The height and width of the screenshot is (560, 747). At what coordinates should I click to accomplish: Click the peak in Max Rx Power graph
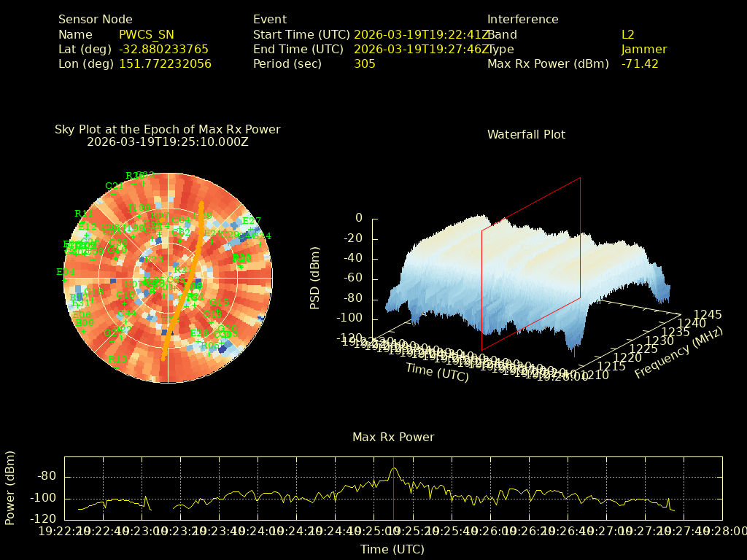(394, 469)
